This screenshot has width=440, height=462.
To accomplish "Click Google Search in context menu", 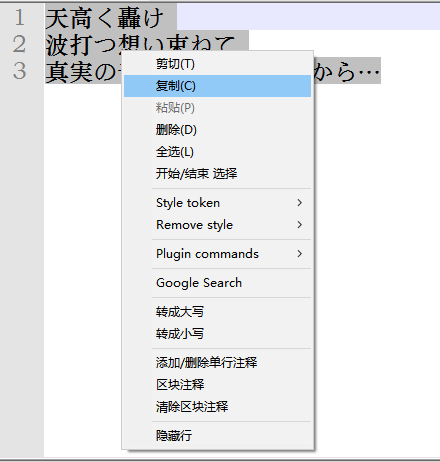I will click(217, 283).
